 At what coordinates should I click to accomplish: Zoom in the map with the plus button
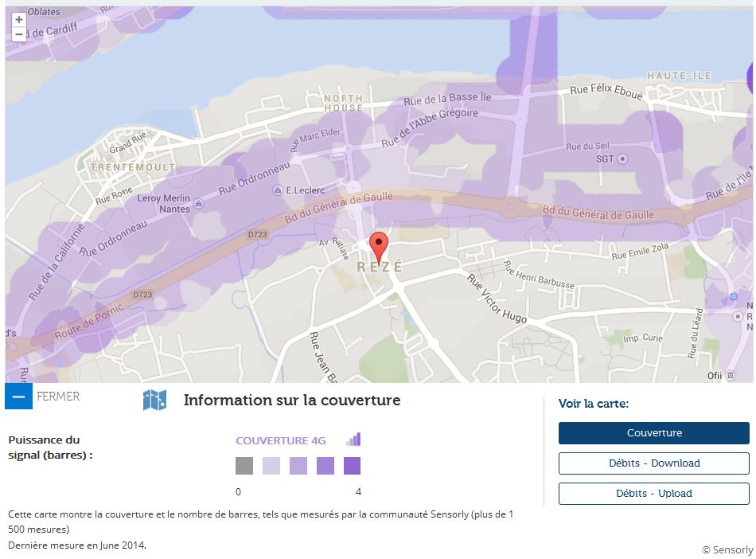[x=19, y=20]
